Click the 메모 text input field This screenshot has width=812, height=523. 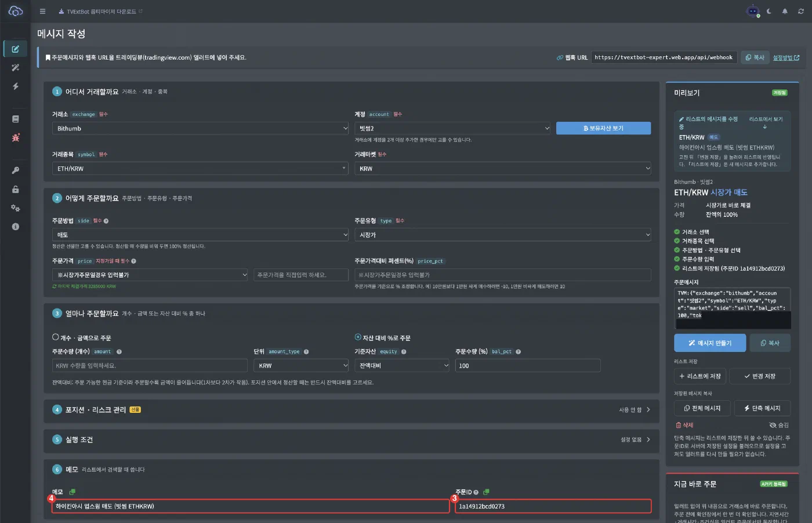(x=251, y=506)
